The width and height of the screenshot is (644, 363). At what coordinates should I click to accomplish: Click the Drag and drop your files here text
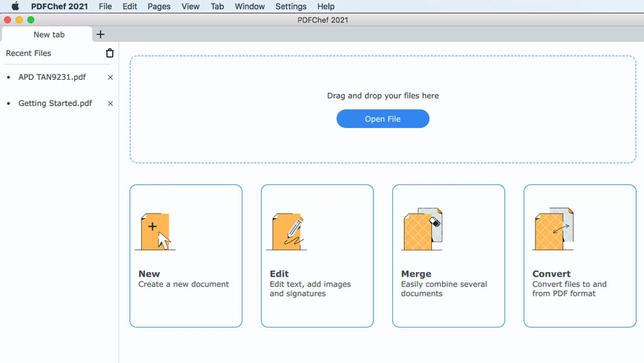(383, 96)
